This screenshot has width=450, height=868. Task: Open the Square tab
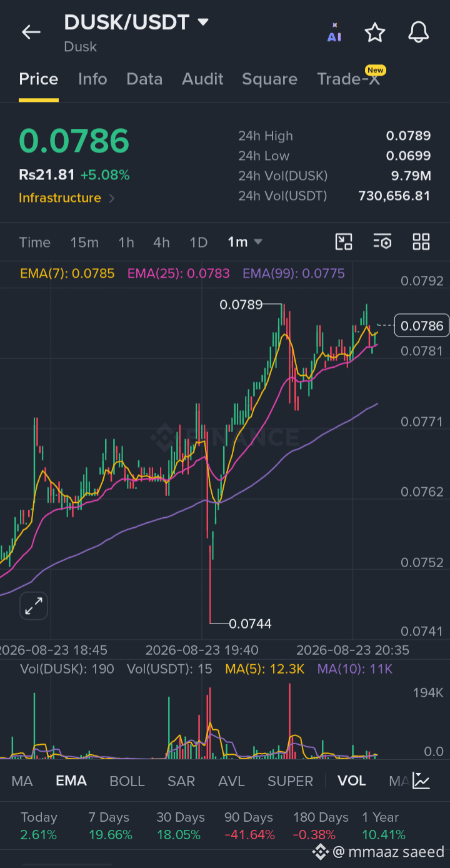tap(269, 79)
